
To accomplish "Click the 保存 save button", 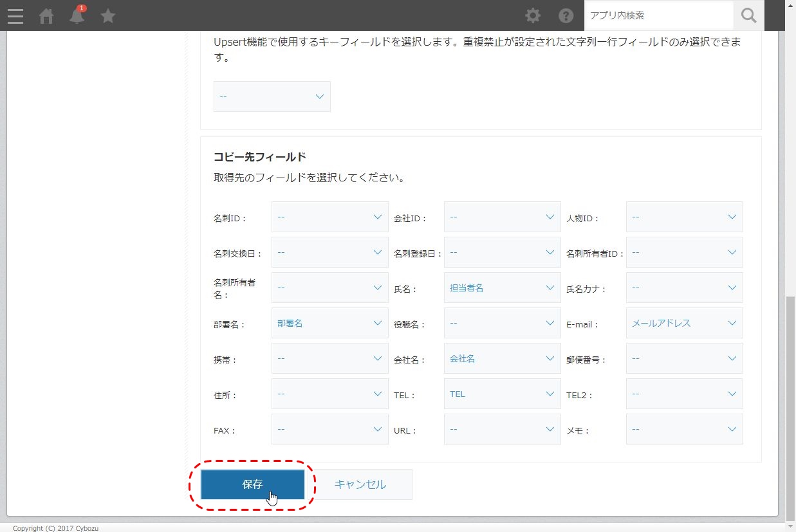I will click(252, 484).
